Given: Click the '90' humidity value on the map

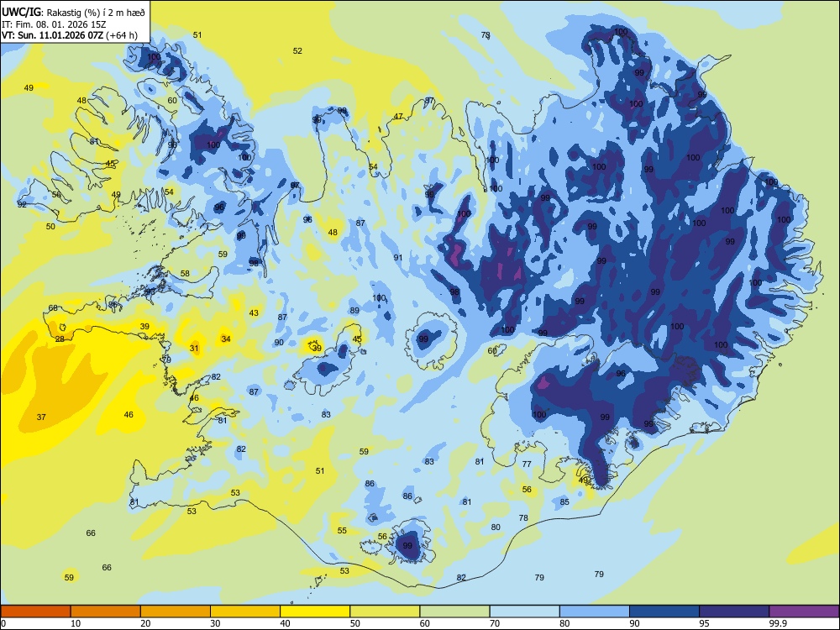Looking at the screenshot, I should 279,343.
